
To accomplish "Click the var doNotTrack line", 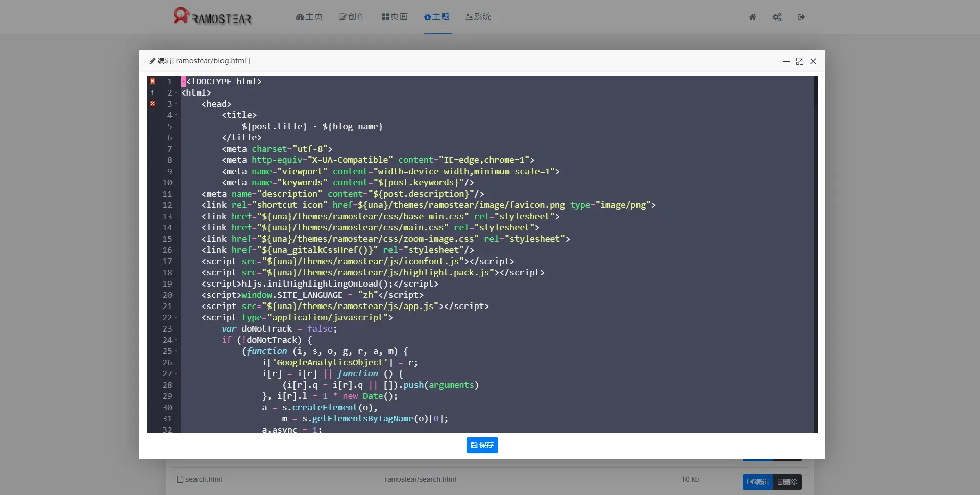I will click(279, 328).
